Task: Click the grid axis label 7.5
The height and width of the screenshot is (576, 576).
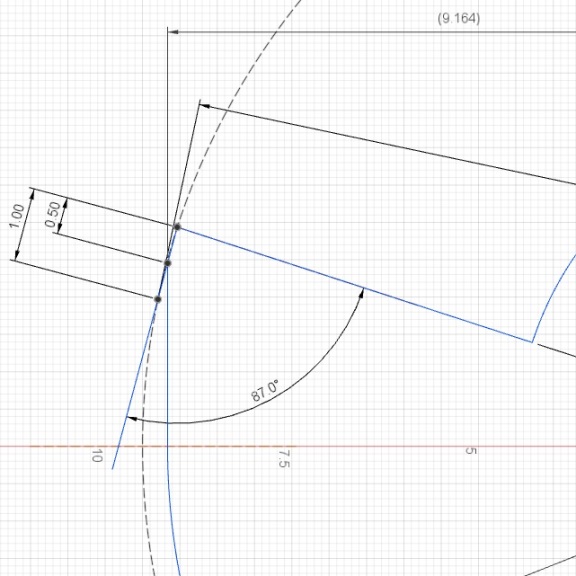Action: click(x=283, y=459)
